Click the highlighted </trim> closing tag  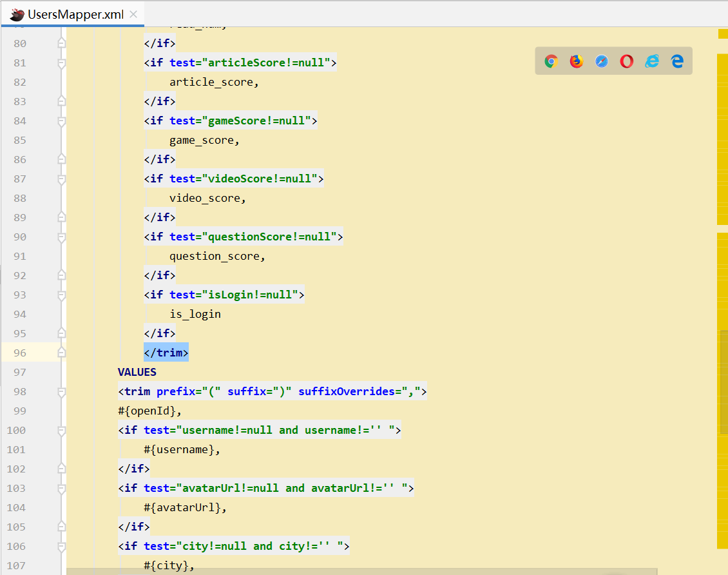coord(166,353)
